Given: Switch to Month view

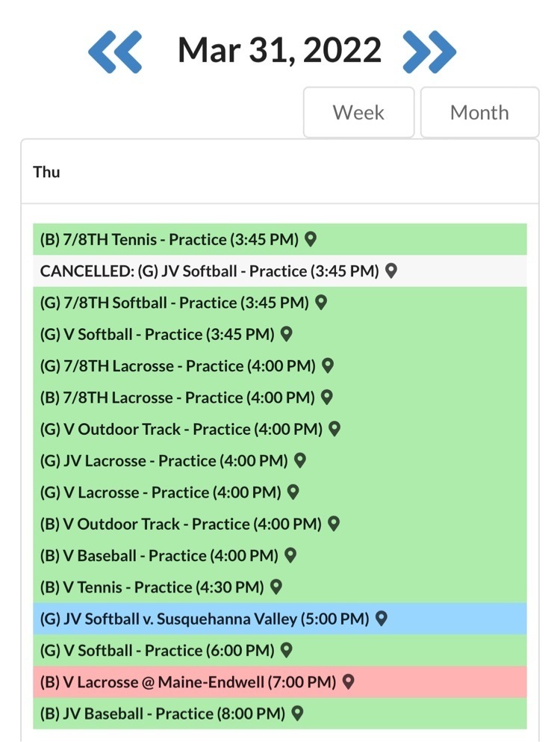Looking at the screenshot, I should (x=479, y=112).
